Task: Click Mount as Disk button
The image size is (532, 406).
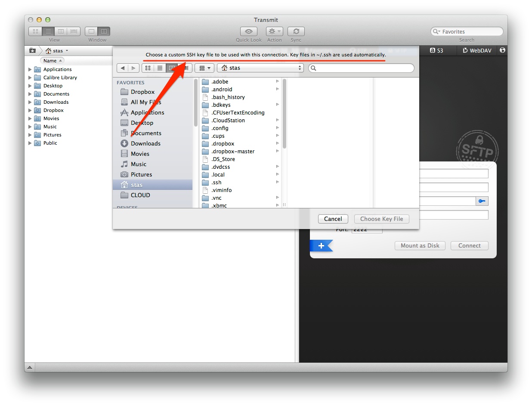Action: pos(420,245)
